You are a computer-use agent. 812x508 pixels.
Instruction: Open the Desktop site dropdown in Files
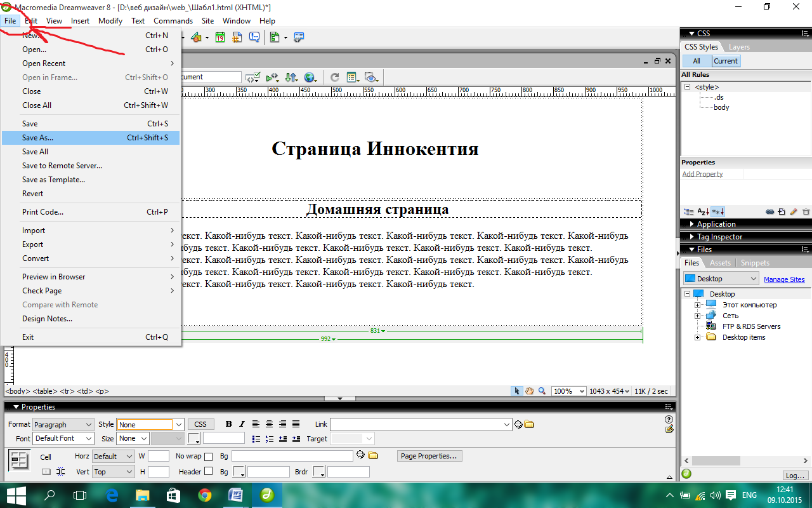coord(721,279)
